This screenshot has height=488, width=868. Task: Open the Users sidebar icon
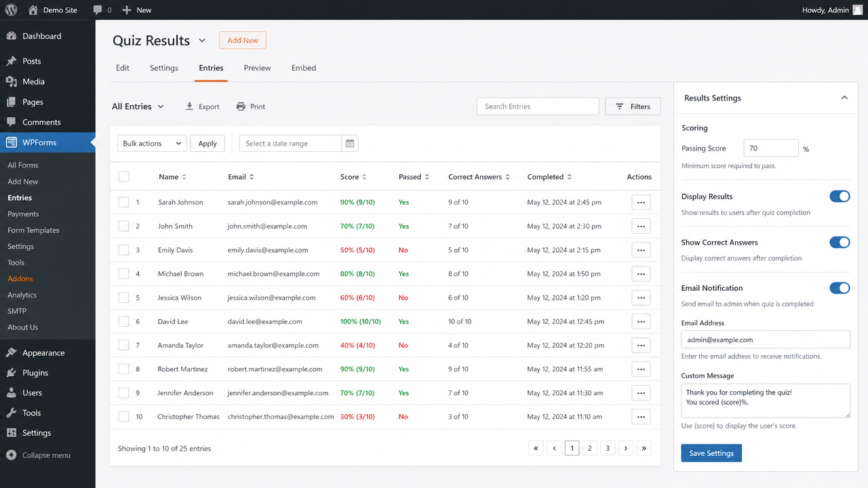12,392
